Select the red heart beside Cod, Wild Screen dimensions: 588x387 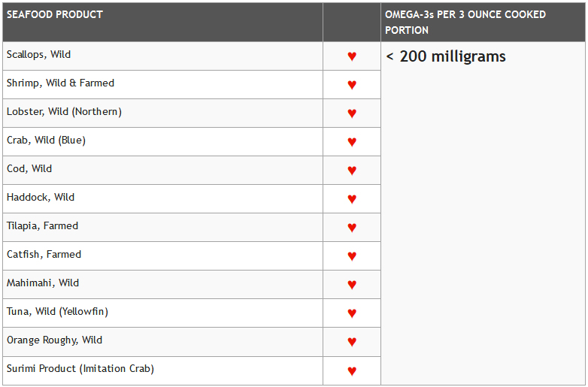[352, 171]
